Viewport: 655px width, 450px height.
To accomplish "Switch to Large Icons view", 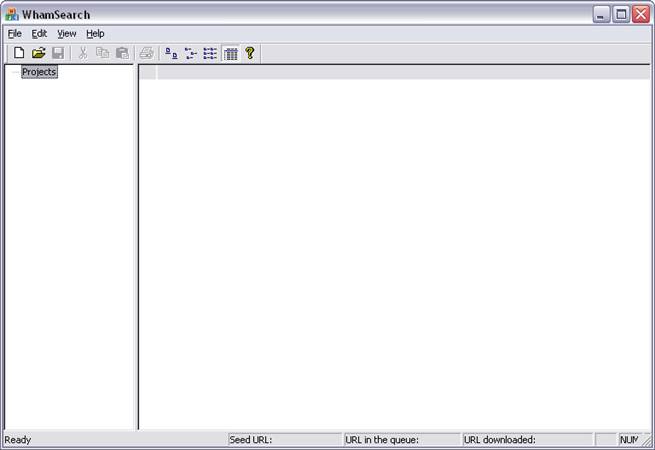I will [x=171, y=53].
